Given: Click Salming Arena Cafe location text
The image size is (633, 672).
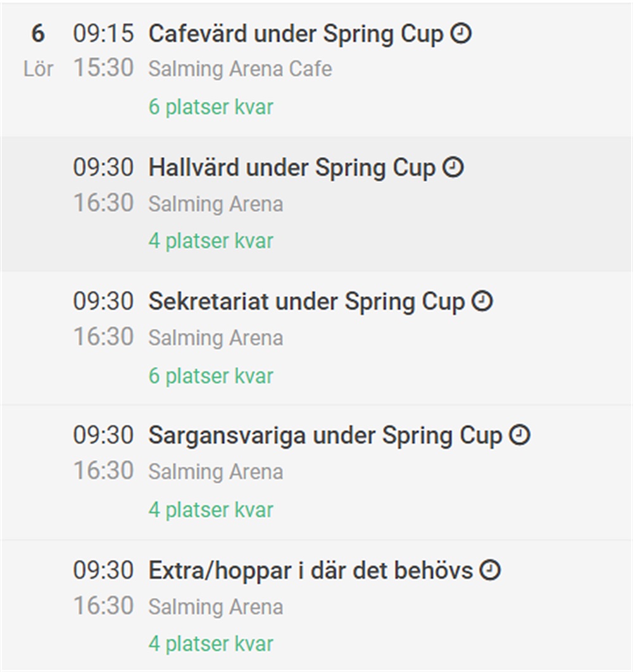Looking at the screenshot, I should tap(240, 69).
